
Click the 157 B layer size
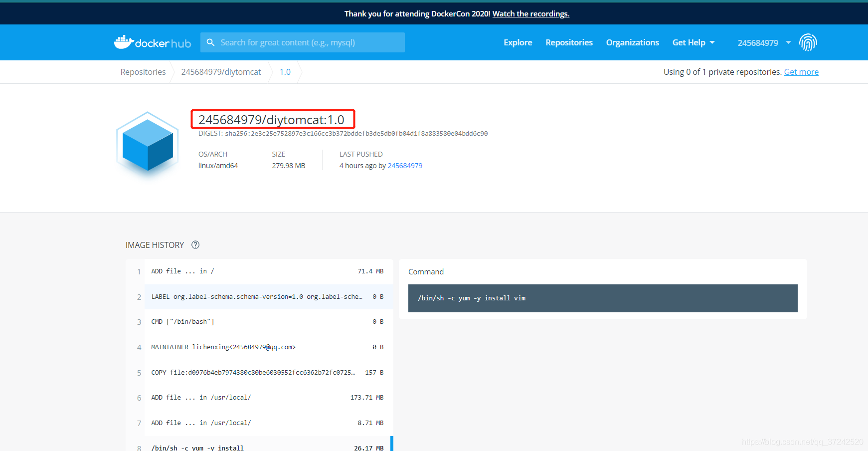(374, 373)
